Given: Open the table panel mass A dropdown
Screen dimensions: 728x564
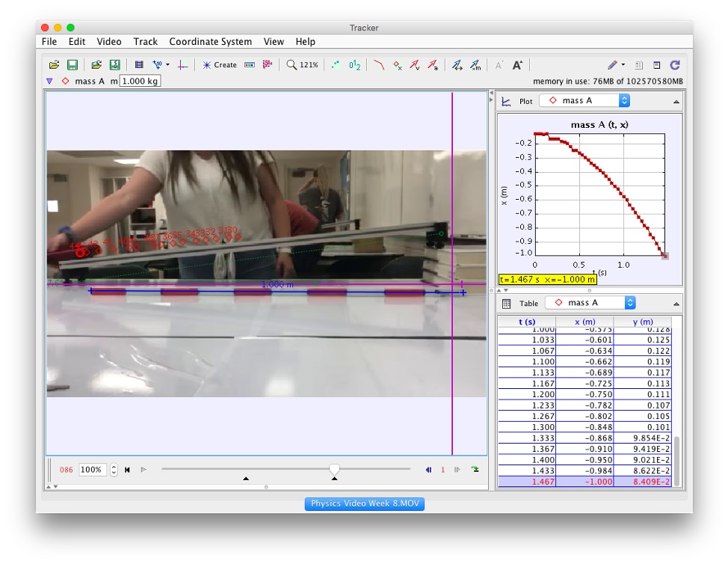Looking at the screenshot, I should pyautogui.click(x=590, y=303).
